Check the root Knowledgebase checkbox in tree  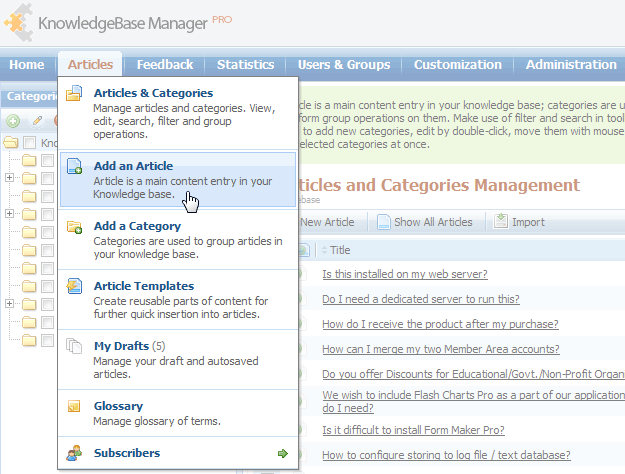coord(29,142)
